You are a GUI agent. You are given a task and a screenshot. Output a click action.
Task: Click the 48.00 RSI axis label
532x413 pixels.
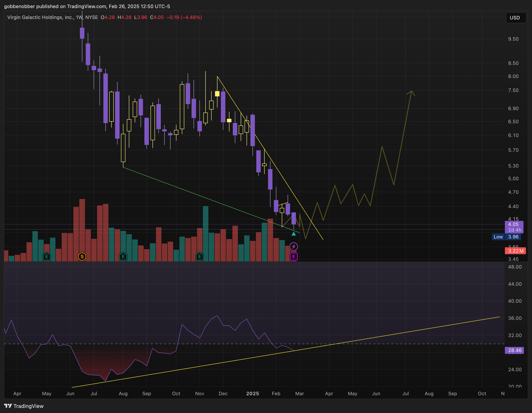pyautogui.click(x=515, y=267)
